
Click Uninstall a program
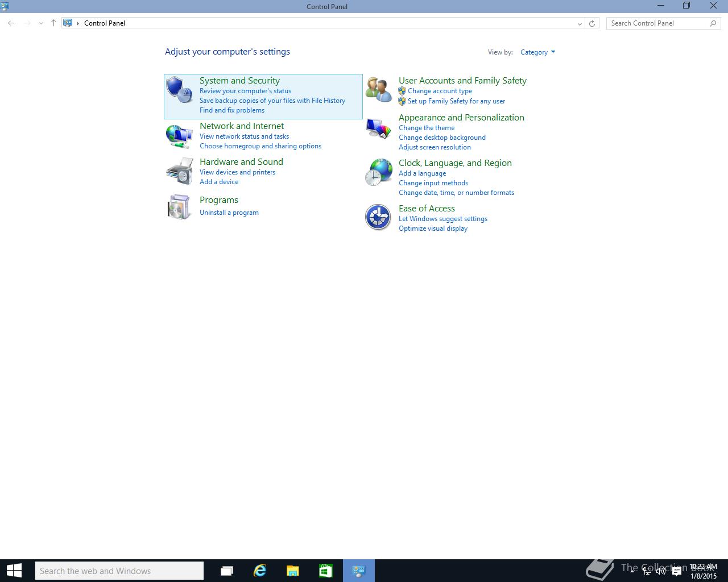click(229, 213)
